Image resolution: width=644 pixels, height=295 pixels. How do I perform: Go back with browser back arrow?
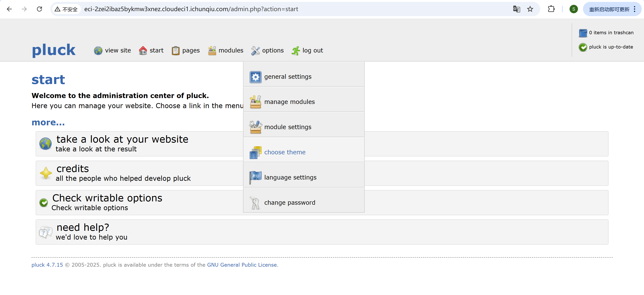[9, 9]
